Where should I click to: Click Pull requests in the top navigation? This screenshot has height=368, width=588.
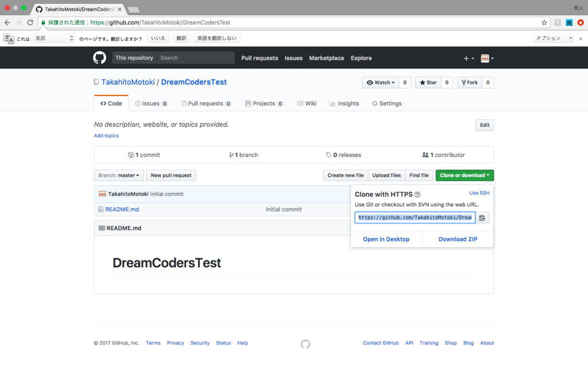[260, 58]
